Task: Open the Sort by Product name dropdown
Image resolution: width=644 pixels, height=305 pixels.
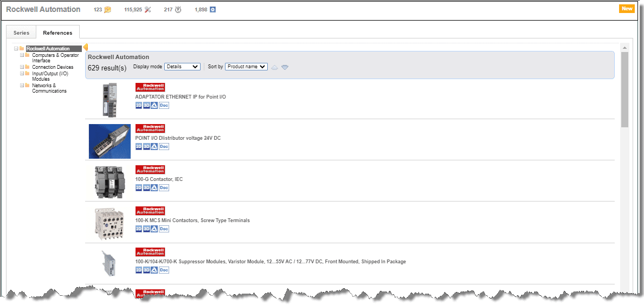Action: point(246,67)
